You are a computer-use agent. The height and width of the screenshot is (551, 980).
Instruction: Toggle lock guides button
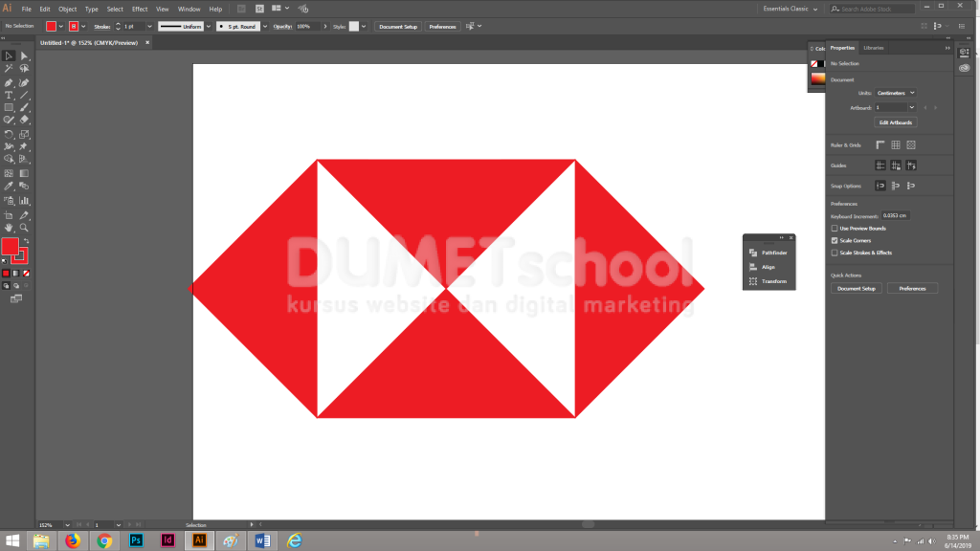click(x=896, y=165)
